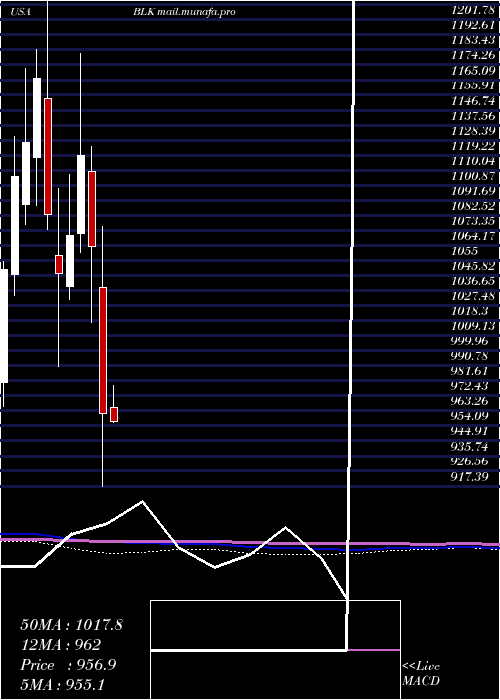Select the 1055 price axis label

click(462, 251)
